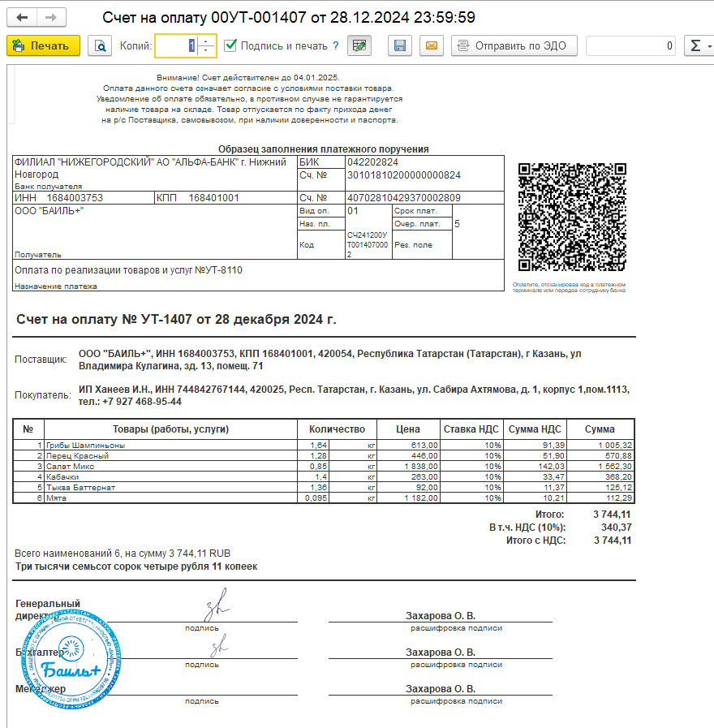The height and width of the screenshot is (728, 714).
Task: Select amount in words Три тысячи семьсот
Action: pyautogui.click(x=136, y=566)
